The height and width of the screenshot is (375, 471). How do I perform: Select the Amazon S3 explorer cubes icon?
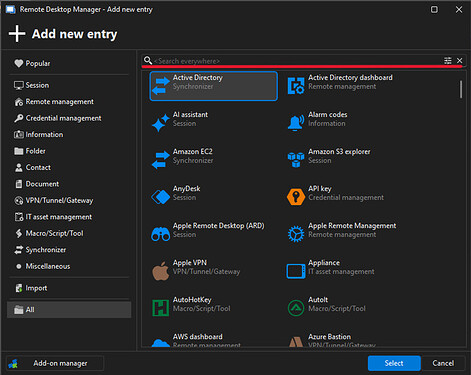pos(296,160)
